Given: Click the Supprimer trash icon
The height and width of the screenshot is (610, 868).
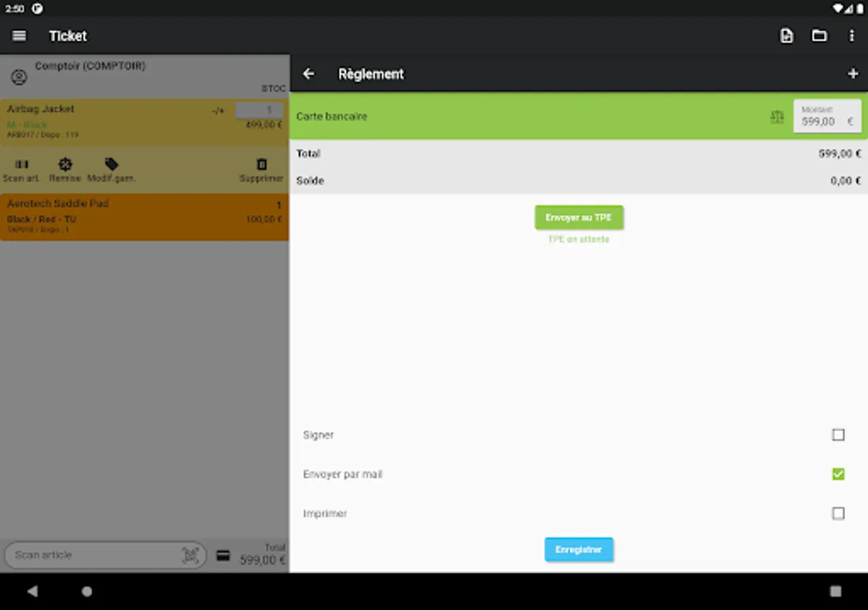Looking at the screenshot, I should 262,164.
